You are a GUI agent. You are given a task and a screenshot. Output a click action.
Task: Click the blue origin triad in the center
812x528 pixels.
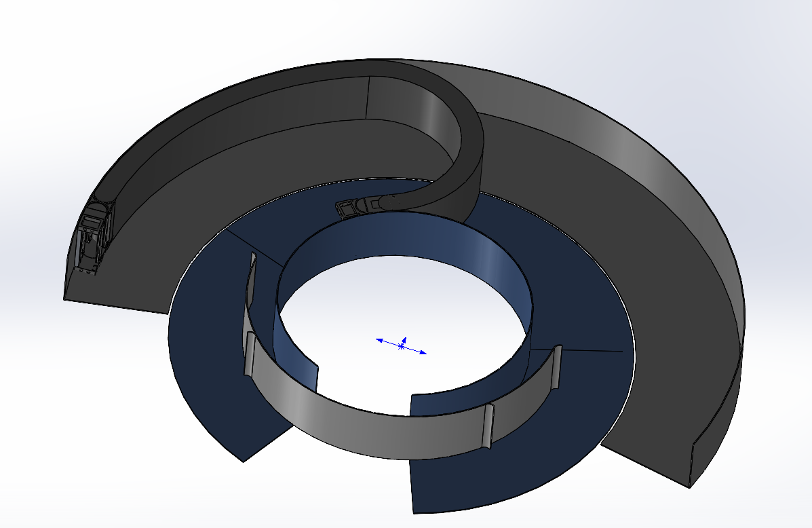coord(402,345)
